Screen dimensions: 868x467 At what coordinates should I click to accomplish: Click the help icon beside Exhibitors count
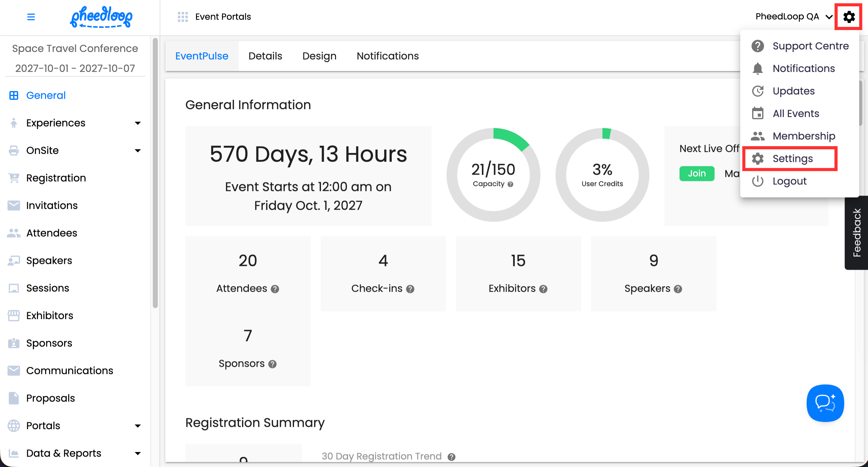543,289
